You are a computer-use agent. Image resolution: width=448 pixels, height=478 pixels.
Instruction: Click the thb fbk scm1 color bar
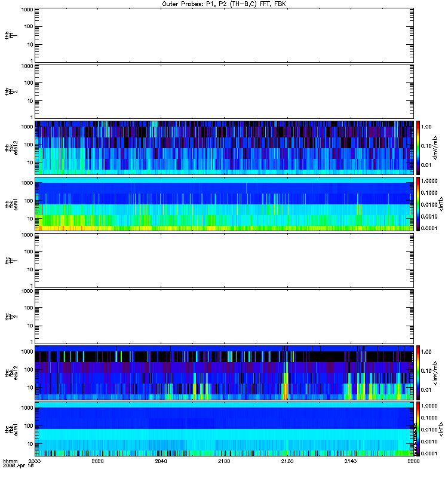tap(418, 204)
